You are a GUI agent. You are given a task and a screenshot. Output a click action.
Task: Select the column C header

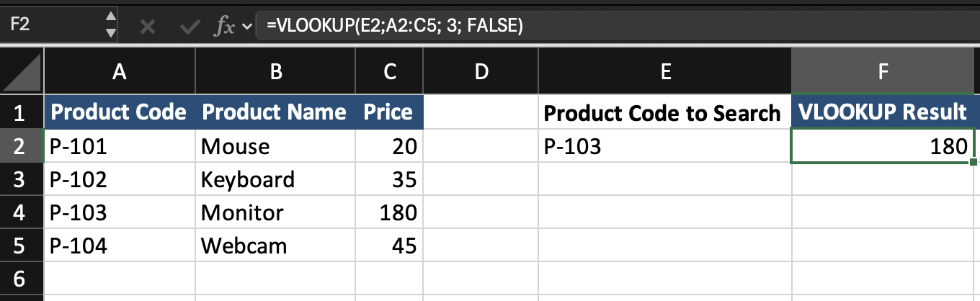click(x=389, y=71)
